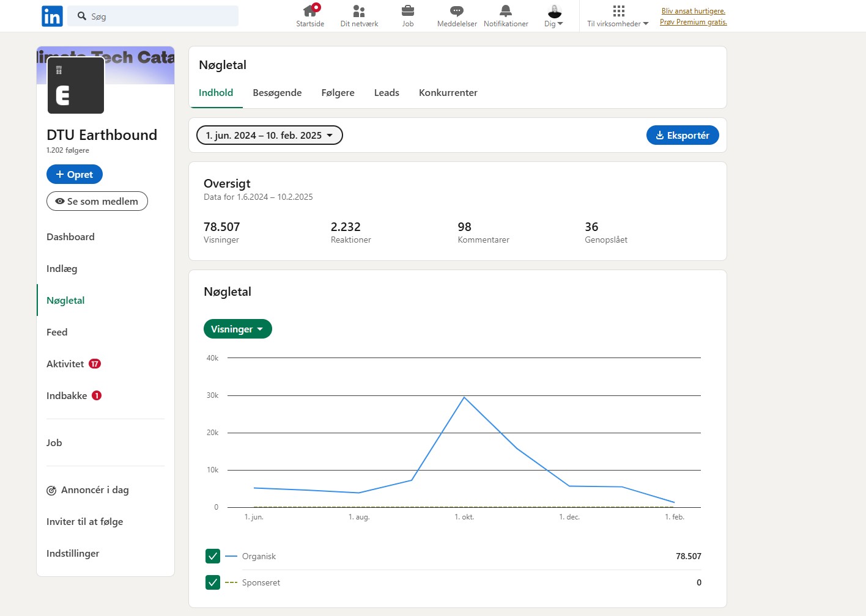The height and width of the screenshot is (616, 866).
Task: Open the Dig profile avatar
Action: (x=555, y=11)
